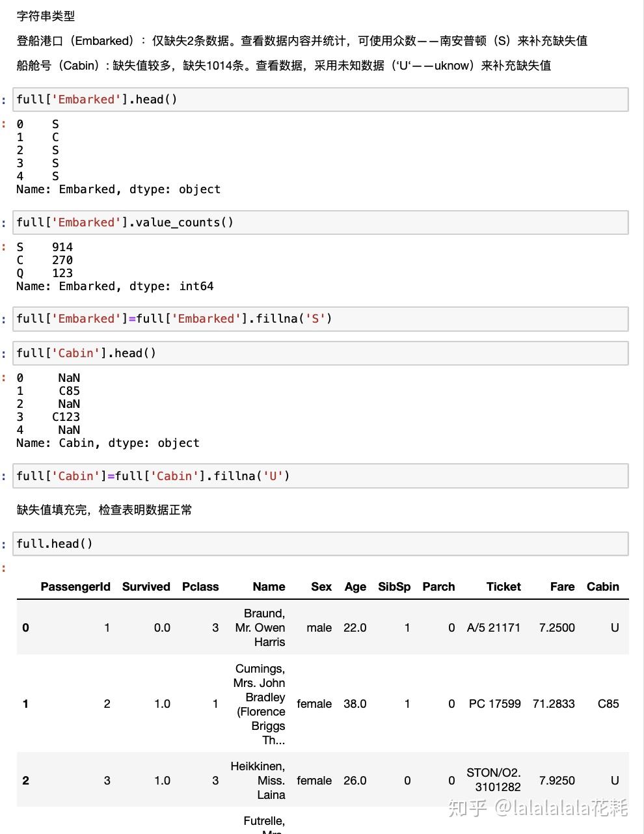Click the C85 cabin value cell

608,704
